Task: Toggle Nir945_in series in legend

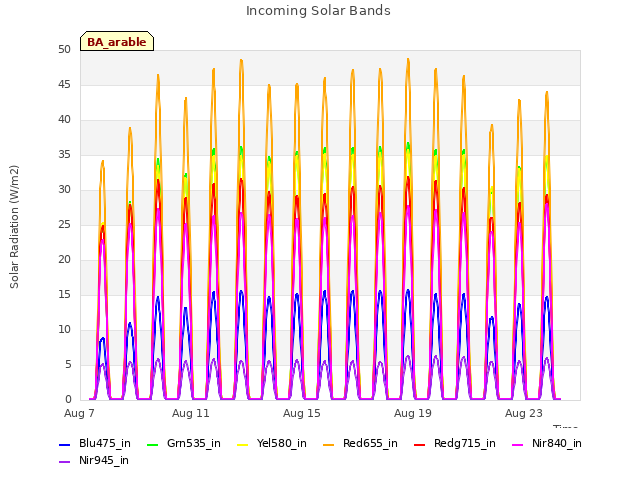Action: [x=94, y=461]
